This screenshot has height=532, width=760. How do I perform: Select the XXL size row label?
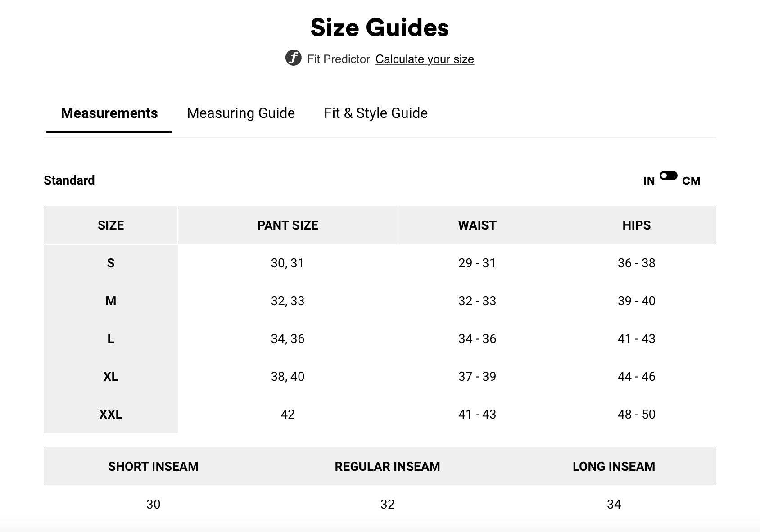[x=111, y=414]
